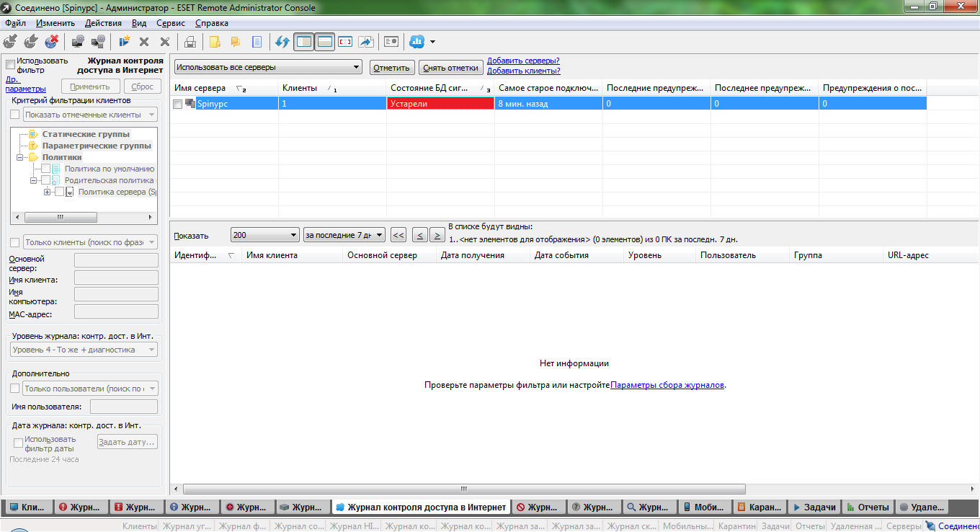Click the Задать дату... button

(128, 442)
